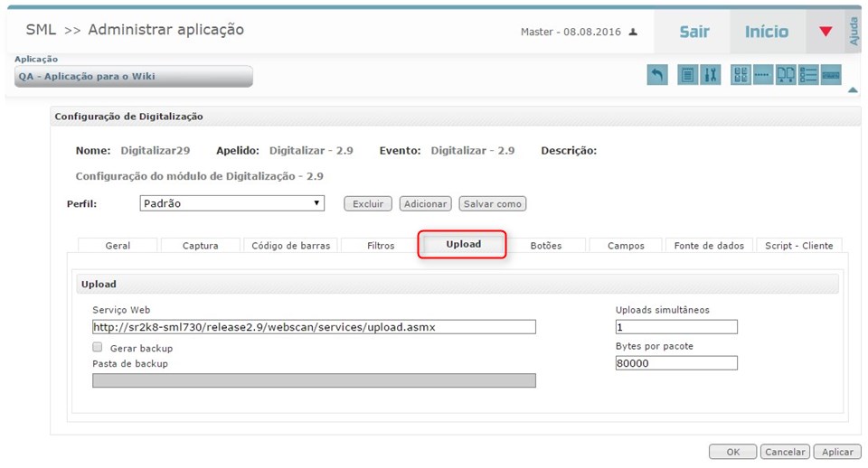Click the document page toolbar icon
This screenshot has width=868, height=468.
(688, 76)
